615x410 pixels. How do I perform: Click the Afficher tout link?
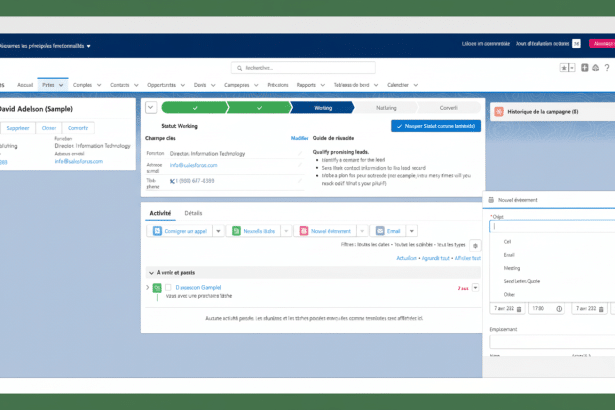click(x=468, y=258)
